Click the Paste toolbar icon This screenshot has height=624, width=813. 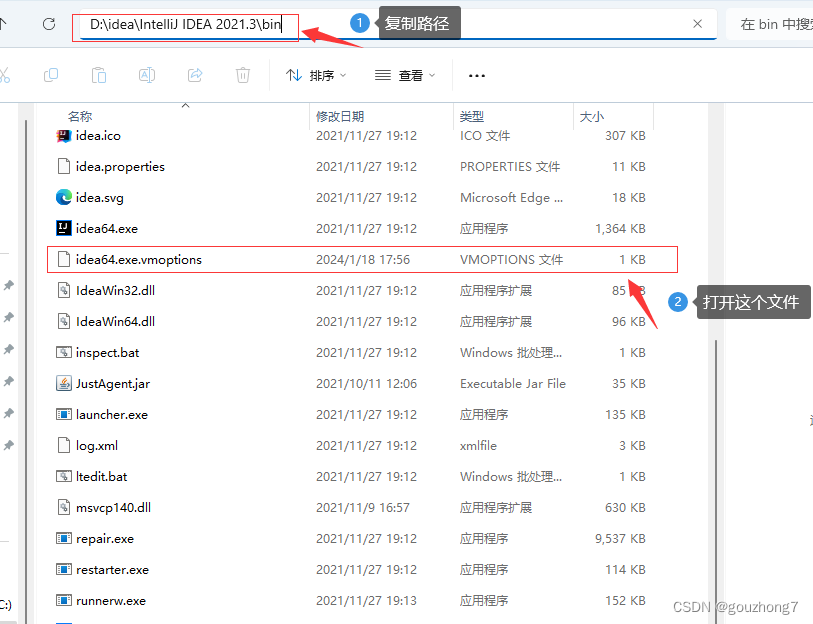tap(99, 76)
